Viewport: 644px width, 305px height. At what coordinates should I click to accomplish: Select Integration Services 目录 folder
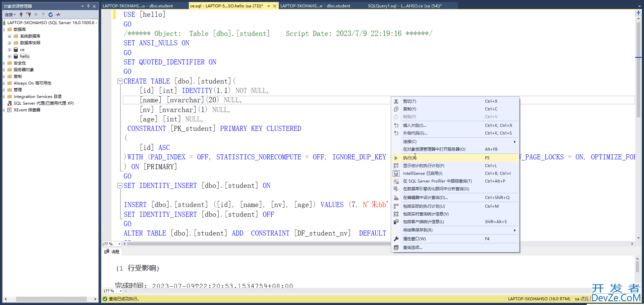(x=38, y=97)
